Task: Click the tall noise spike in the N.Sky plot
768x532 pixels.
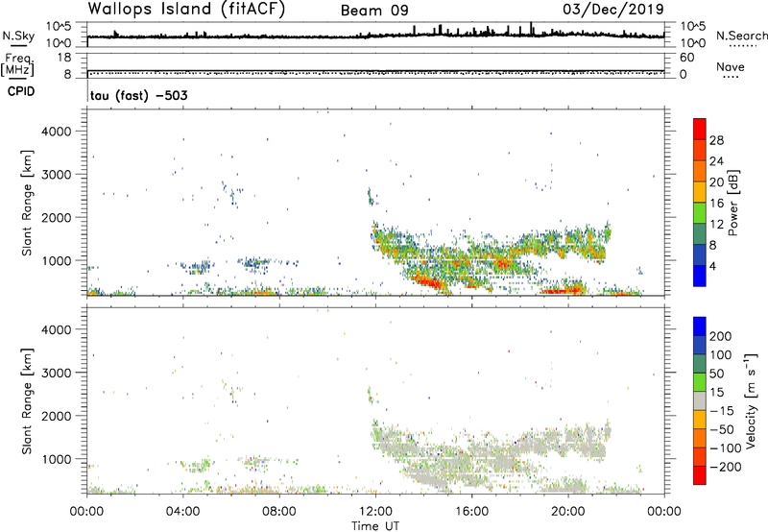Action: (531, 29)
